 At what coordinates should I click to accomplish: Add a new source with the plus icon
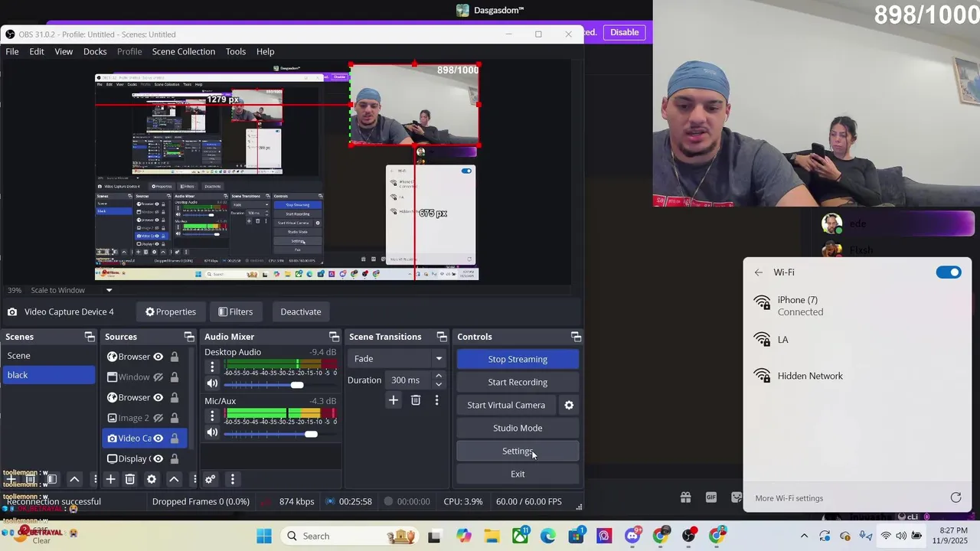(110, 479)
